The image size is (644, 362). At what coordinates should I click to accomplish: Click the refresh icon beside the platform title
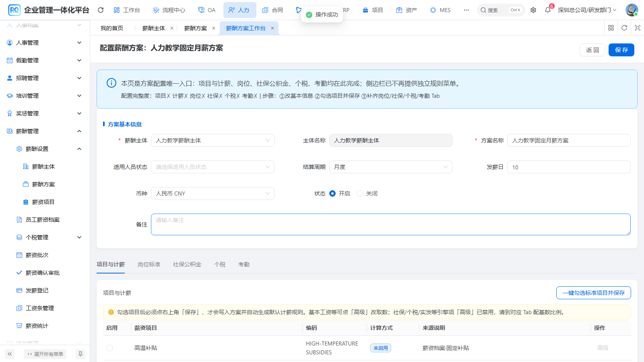tap(101, 10)
